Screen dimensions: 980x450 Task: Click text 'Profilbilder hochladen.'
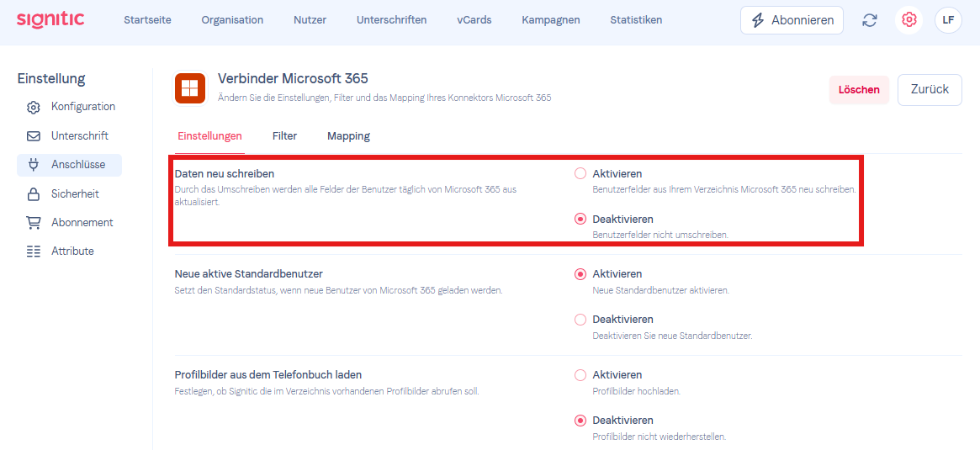click(x=636, y=391)
